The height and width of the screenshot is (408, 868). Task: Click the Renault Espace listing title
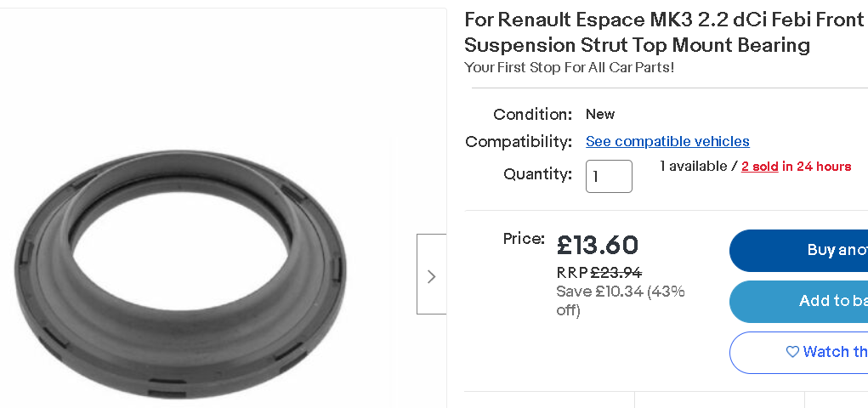coord(664,32)
